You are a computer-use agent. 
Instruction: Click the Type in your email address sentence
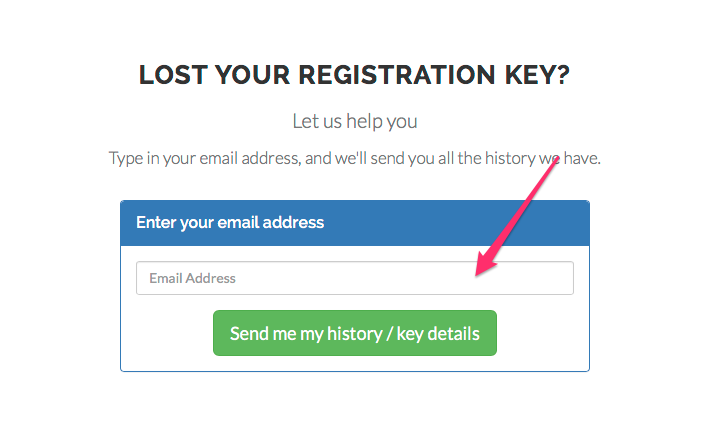pos(354,158)
